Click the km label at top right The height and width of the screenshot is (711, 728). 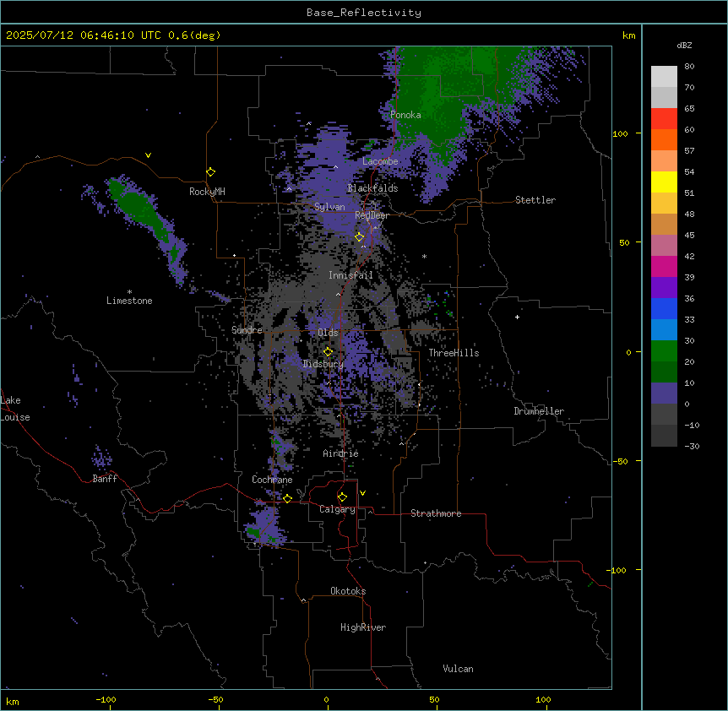point(628,35)
